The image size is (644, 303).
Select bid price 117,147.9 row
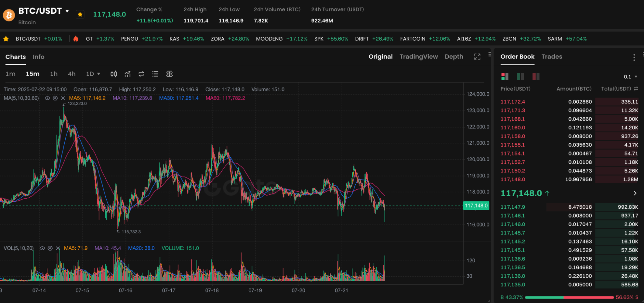pyautogui.click(x=569, y=207)
